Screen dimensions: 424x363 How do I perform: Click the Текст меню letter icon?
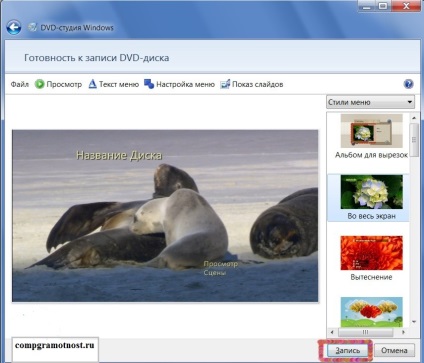(x=92, y=84)
